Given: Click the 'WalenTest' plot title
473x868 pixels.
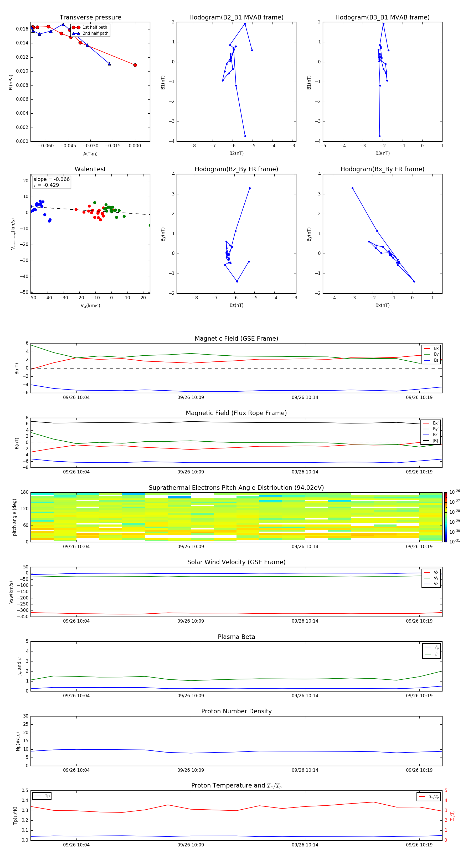Looking at the screenshot, I should (x=90, y=169).
